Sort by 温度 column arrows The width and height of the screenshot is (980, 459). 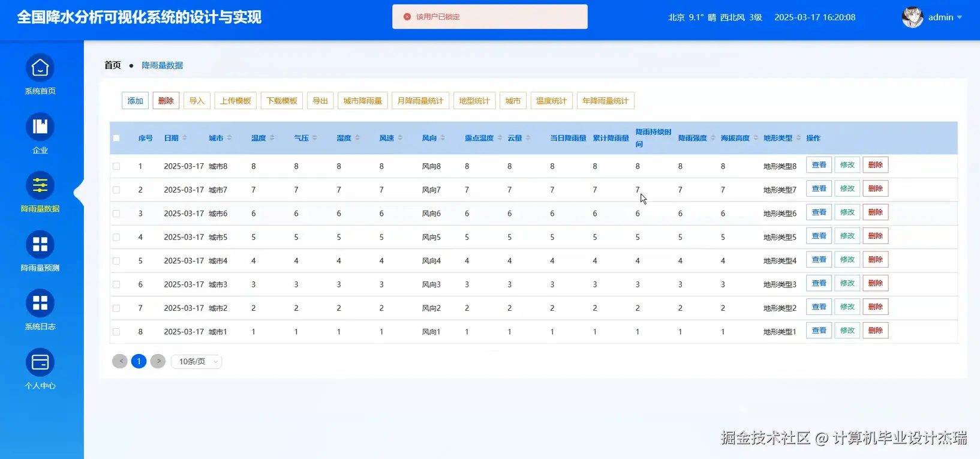click(x=272, y=138)
